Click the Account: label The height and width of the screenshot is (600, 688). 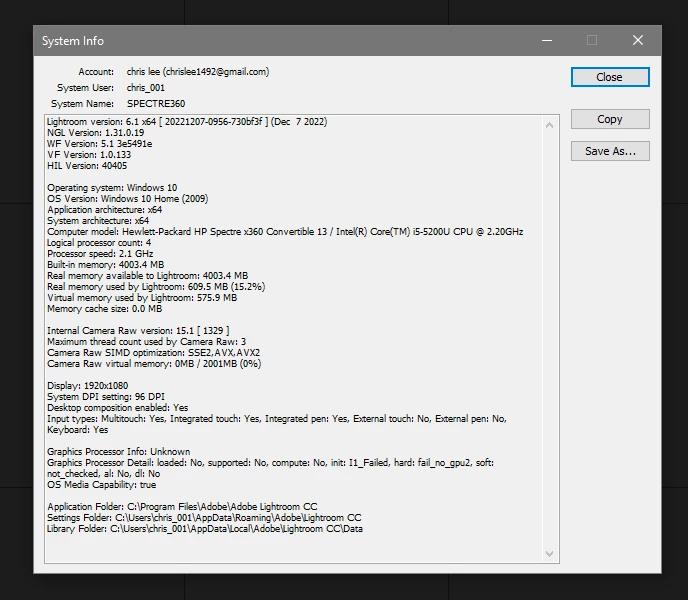(x=96, y=72)
